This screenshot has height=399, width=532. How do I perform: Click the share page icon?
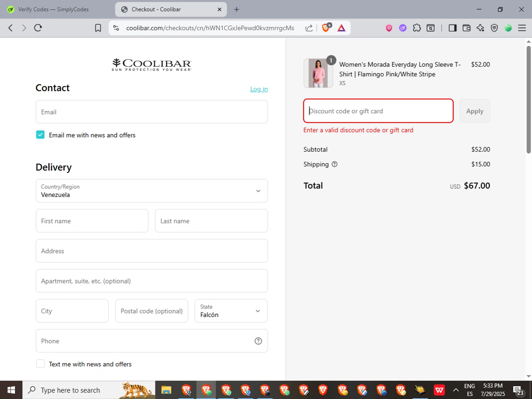[309, 28]
